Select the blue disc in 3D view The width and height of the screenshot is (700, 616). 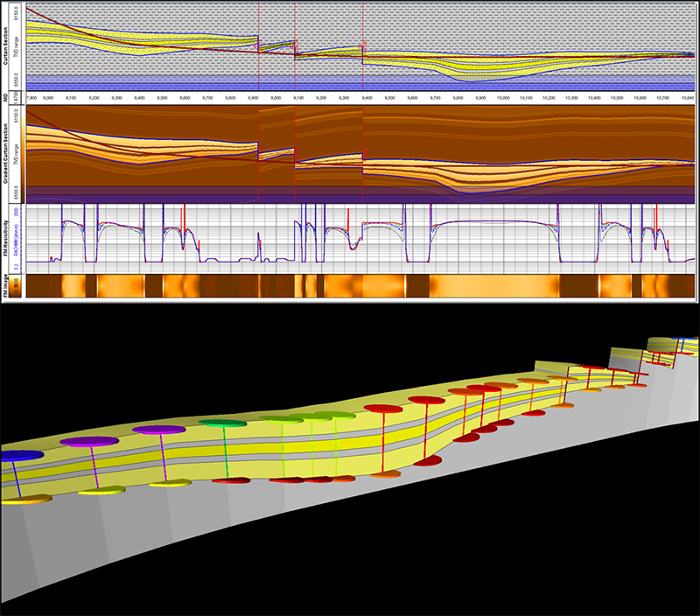(x=19, y=456)
